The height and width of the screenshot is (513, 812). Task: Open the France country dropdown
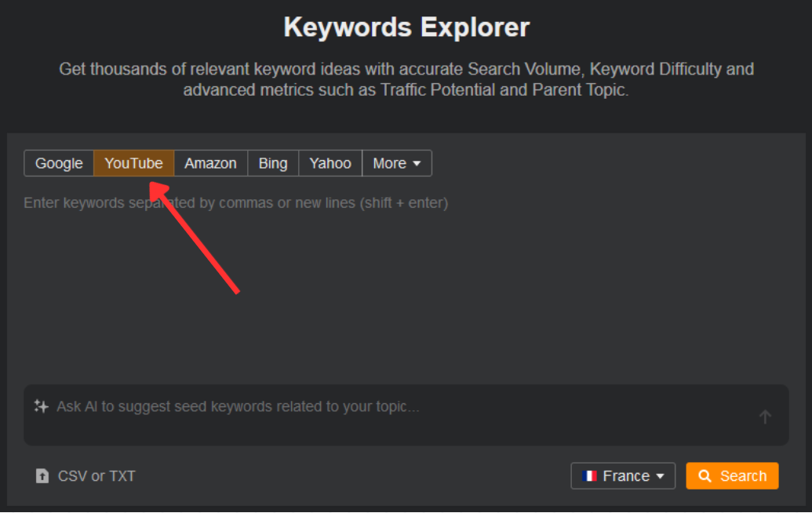(623, 475)
